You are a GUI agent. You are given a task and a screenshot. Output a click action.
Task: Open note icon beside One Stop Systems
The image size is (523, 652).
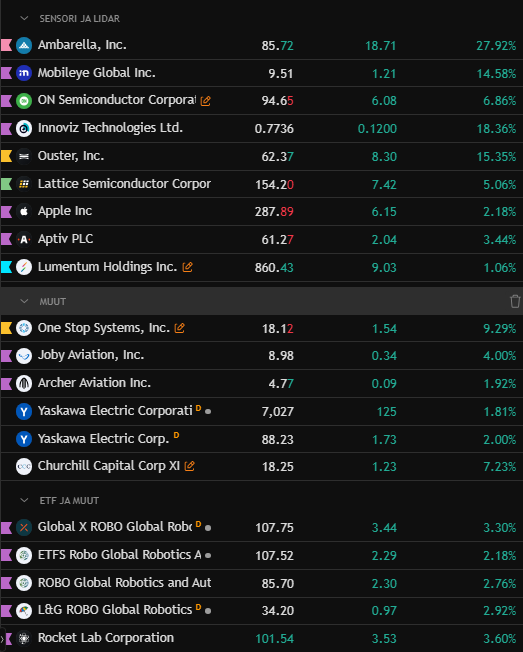(180, 328)
